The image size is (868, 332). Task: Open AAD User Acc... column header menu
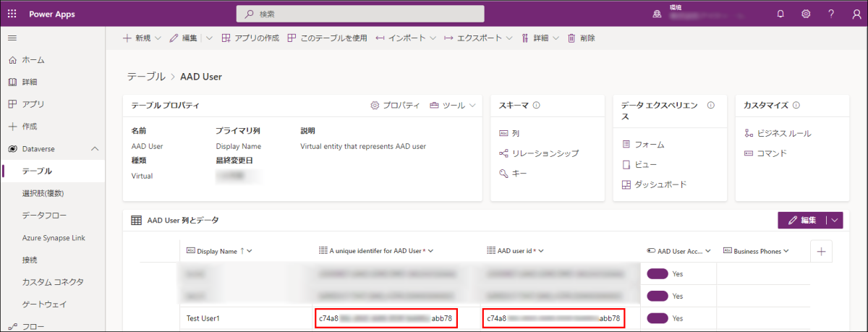[x=678, y=251]
